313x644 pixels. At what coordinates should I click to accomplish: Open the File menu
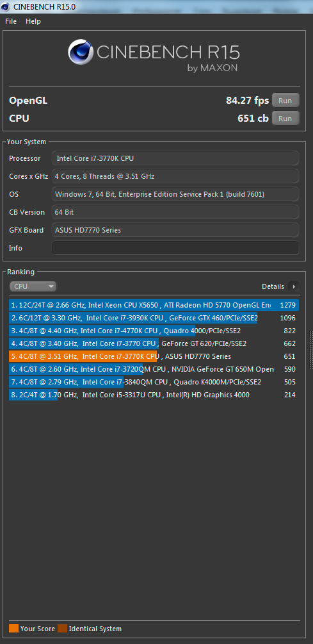(11, 21)
